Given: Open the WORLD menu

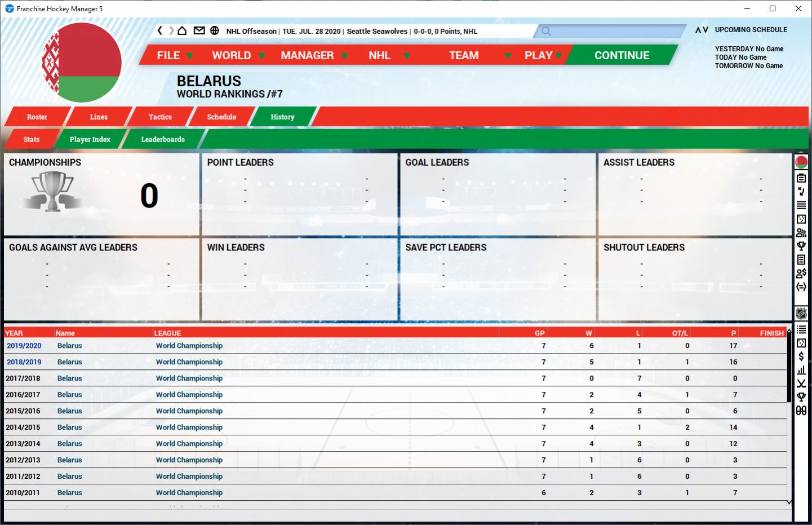Looking at the screenshot, I should click(x=232, y=55).
